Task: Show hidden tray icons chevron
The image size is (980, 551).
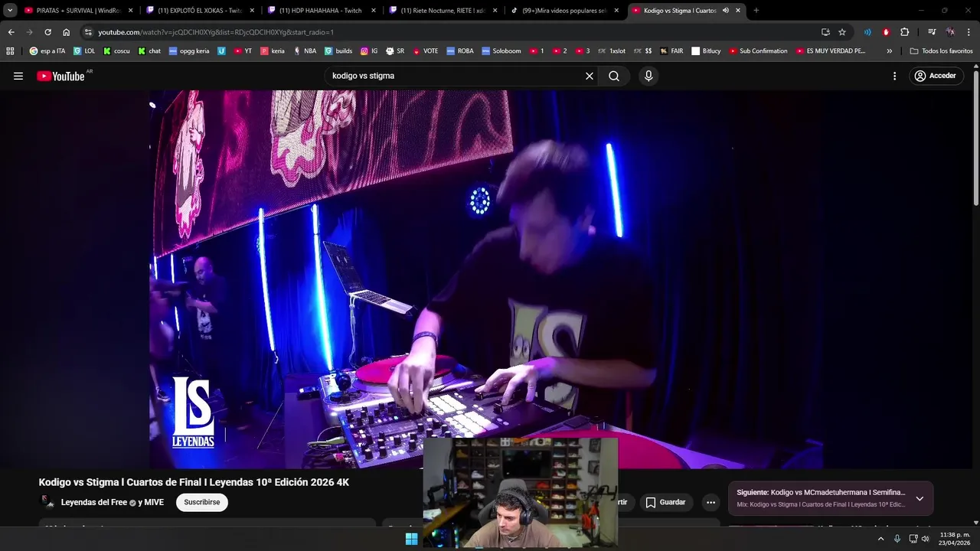Action: 880,539
